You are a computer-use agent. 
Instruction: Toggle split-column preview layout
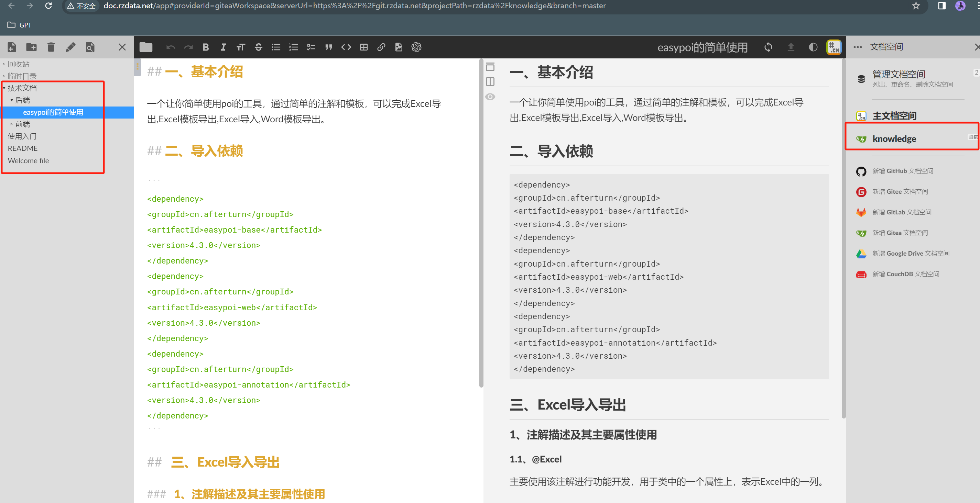[x=490, y=81]
